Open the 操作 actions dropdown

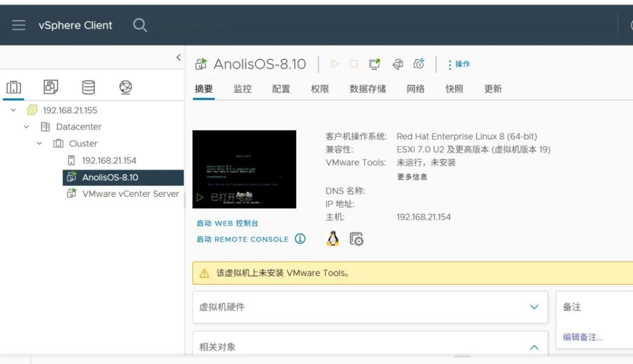pyautogui.click(x=460, y=64)
